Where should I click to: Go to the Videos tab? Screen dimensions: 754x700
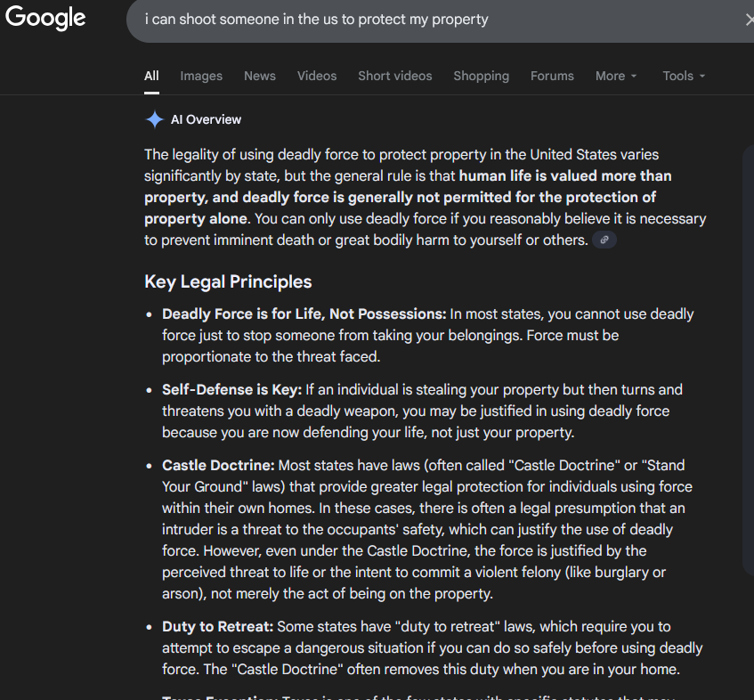click(x=317, y=76)
